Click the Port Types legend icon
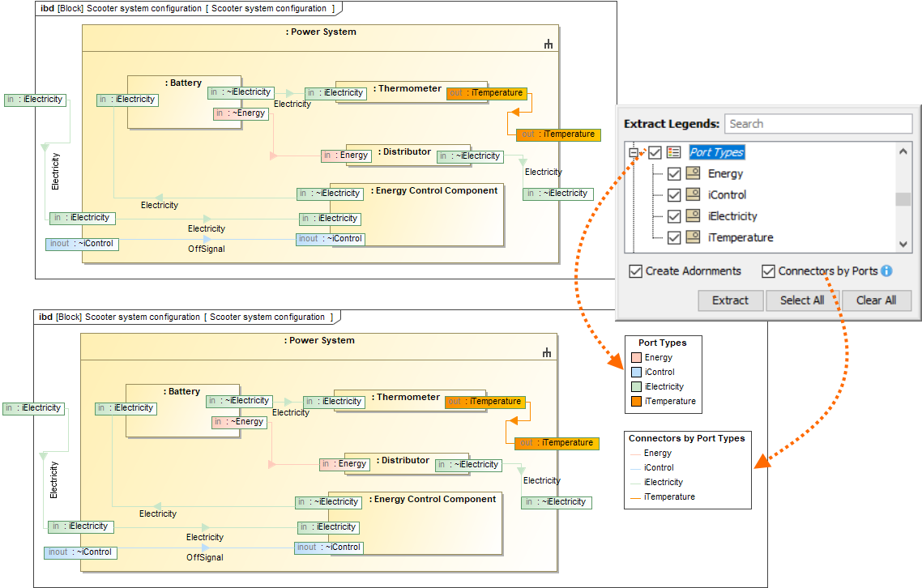This screenshot has width=922, height=588. click(674, 152)
